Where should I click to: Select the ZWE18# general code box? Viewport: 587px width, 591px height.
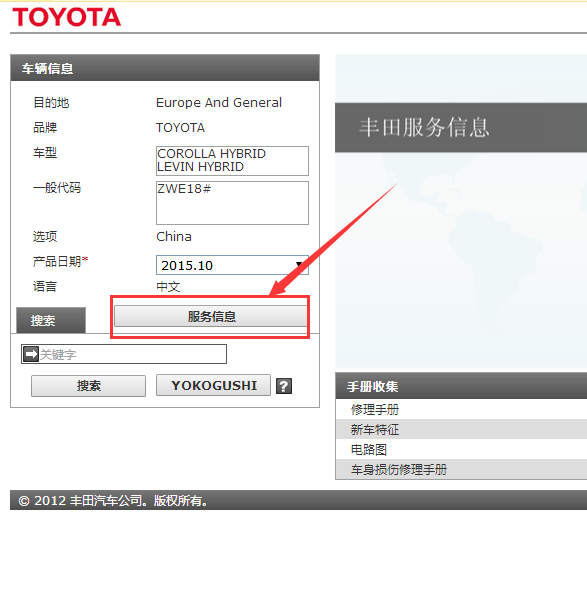click(232, 203)
